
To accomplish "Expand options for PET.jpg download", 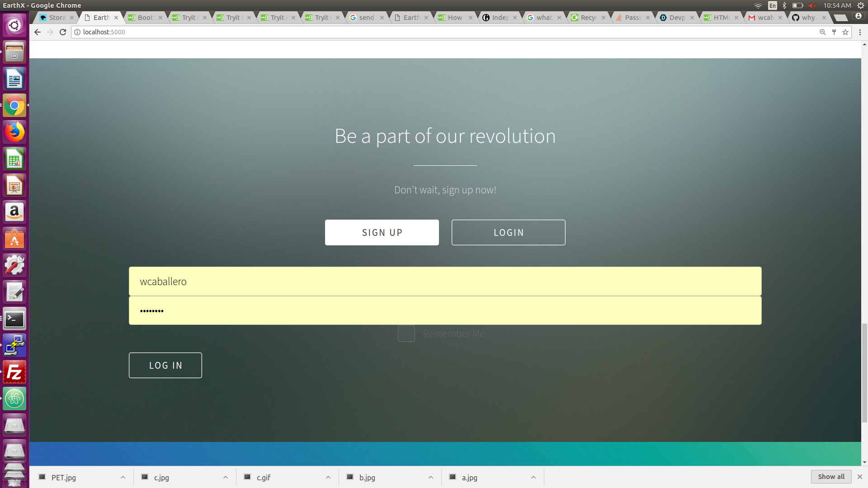I will point(123,477).
